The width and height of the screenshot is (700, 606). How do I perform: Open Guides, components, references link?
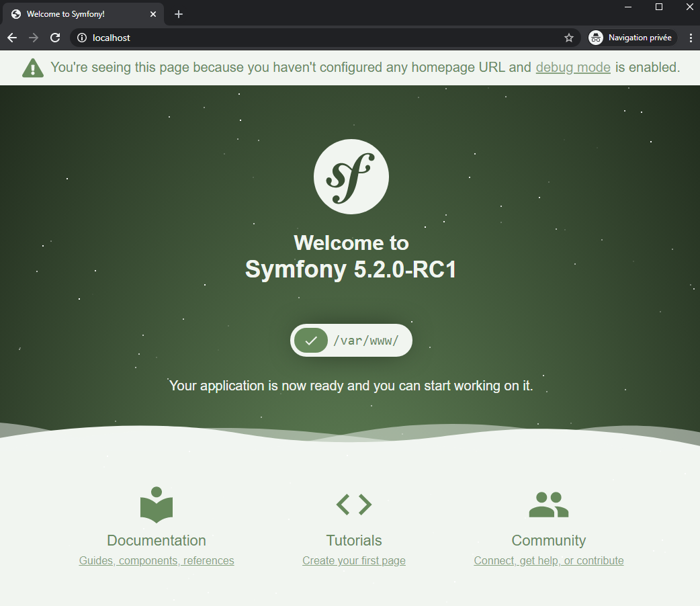[157, 560]
